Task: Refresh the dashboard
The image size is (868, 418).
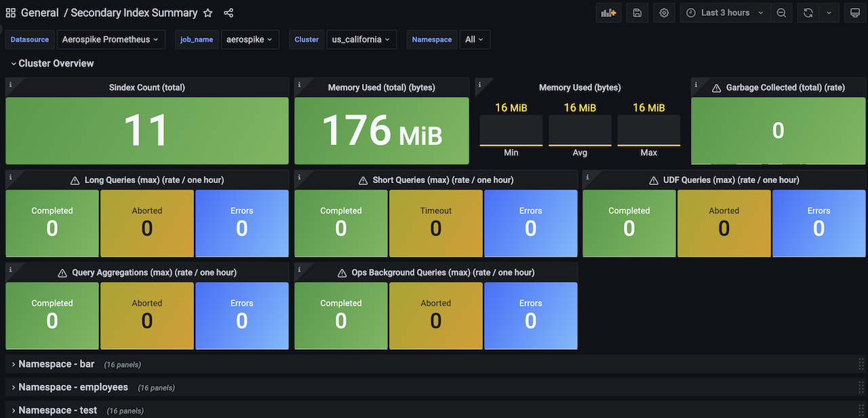Action: pyautogui.click(x=808, y=13)
